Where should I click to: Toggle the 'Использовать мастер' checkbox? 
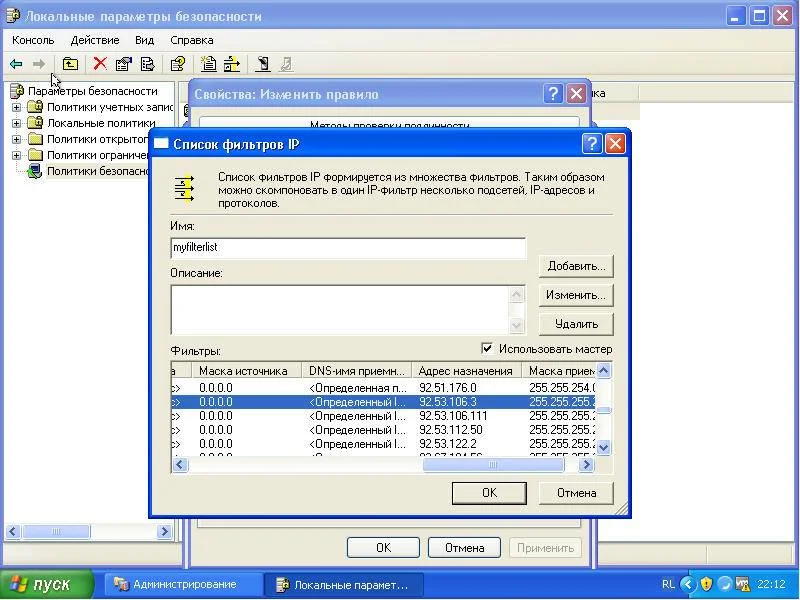pos(487,349)
